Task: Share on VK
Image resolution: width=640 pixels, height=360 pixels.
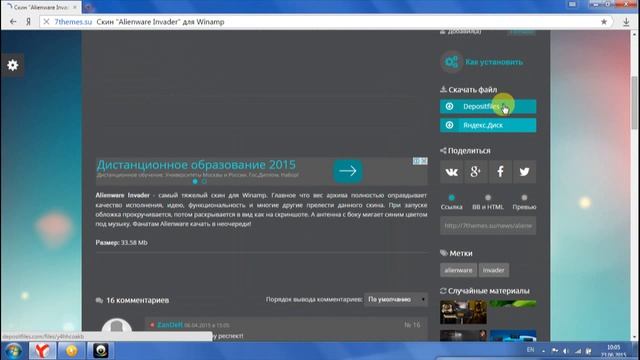Action: click(x=451, y=172)
